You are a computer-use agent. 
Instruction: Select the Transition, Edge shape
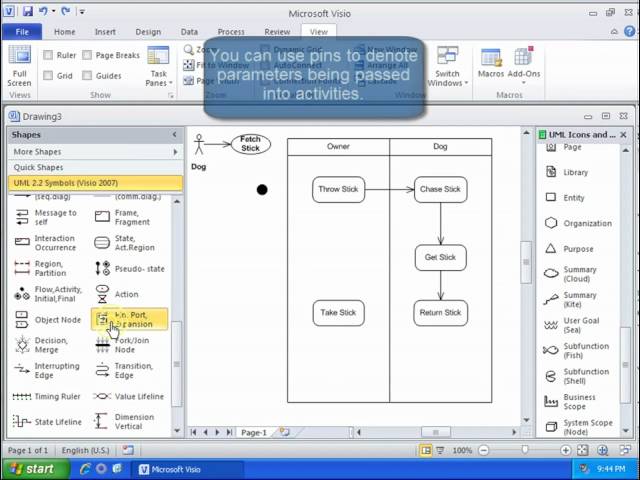[124, 370]
